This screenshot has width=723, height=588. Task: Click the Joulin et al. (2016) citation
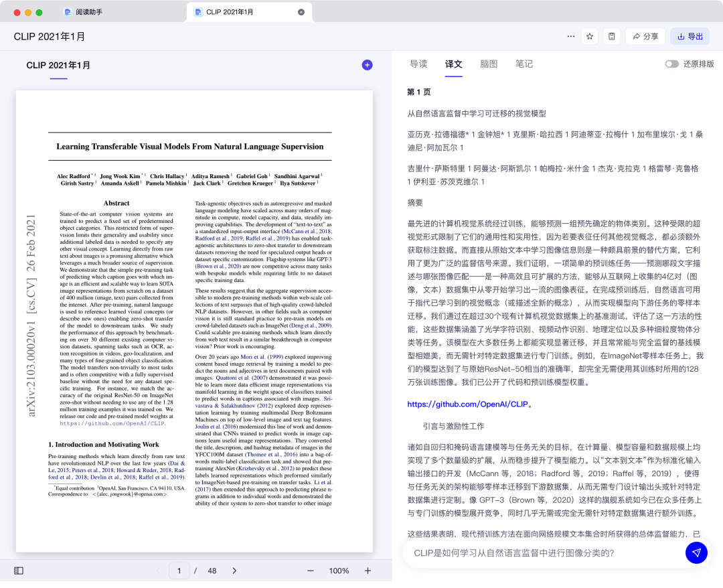click(x=216, y=427)
